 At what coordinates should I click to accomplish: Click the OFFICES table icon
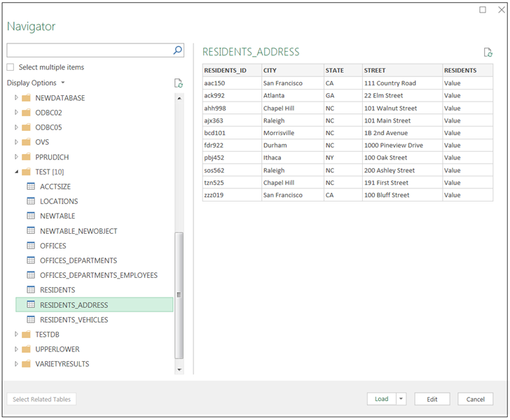tap(31, 246)
